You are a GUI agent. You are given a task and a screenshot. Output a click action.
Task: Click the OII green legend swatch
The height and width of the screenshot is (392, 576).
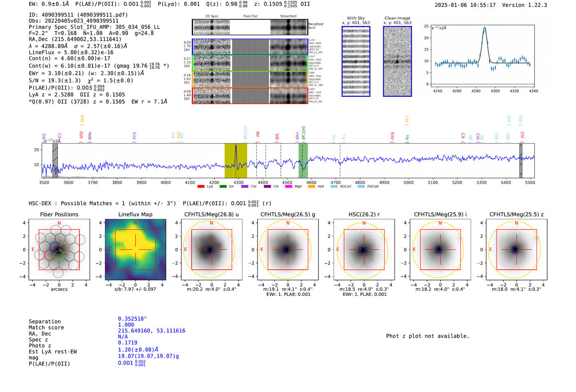(x=223, y=186)
